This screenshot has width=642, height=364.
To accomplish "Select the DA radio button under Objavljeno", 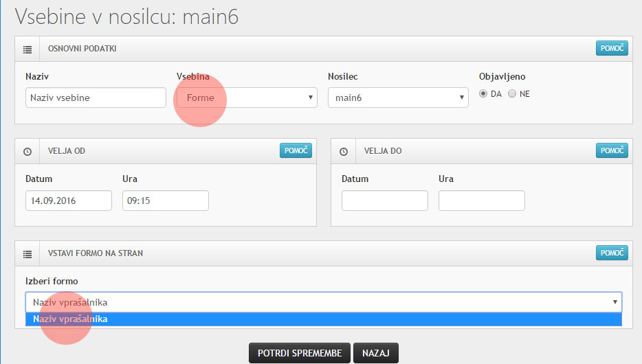I will [x=483, y=93].
